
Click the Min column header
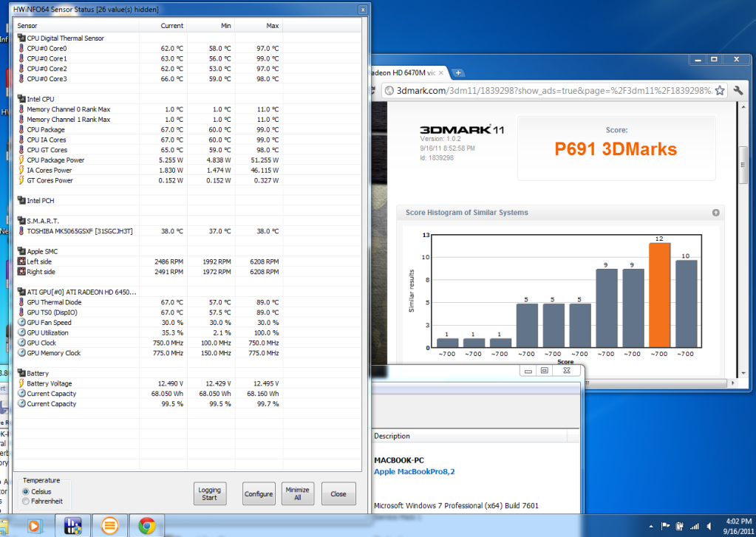(x=211, y=26)
